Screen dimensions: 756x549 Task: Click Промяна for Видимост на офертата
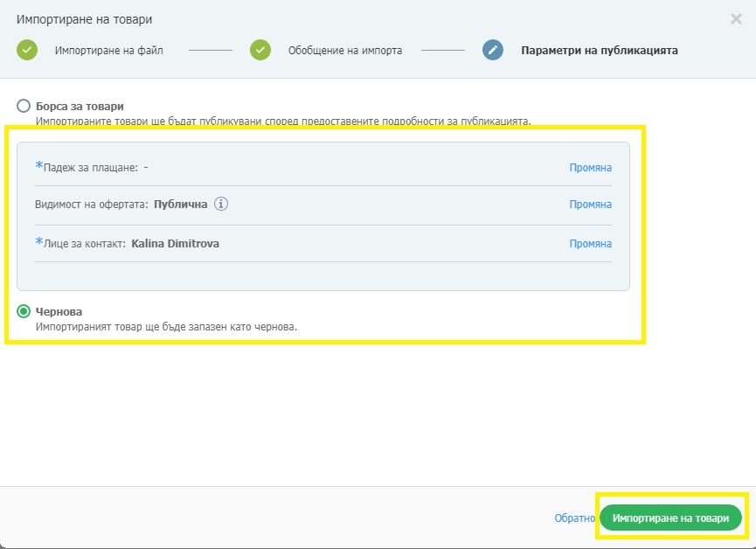pyautogui.click(x=590, y=205)
